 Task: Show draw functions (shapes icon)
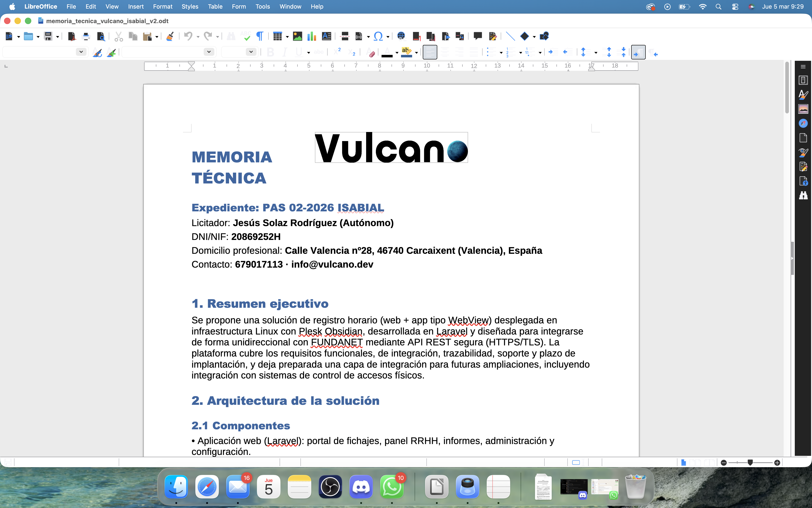pos(544,36)
